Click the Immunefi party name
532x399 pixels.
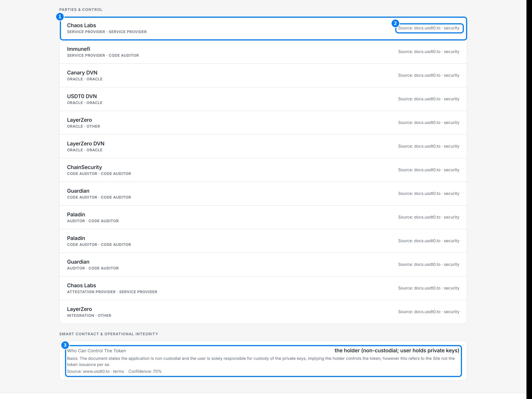(79, 49)
